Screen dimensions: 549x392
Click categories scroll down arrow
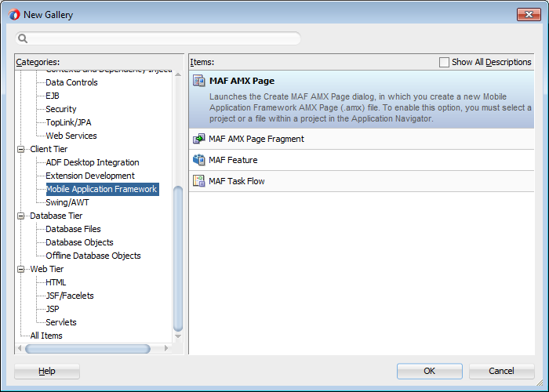point(178,336)
